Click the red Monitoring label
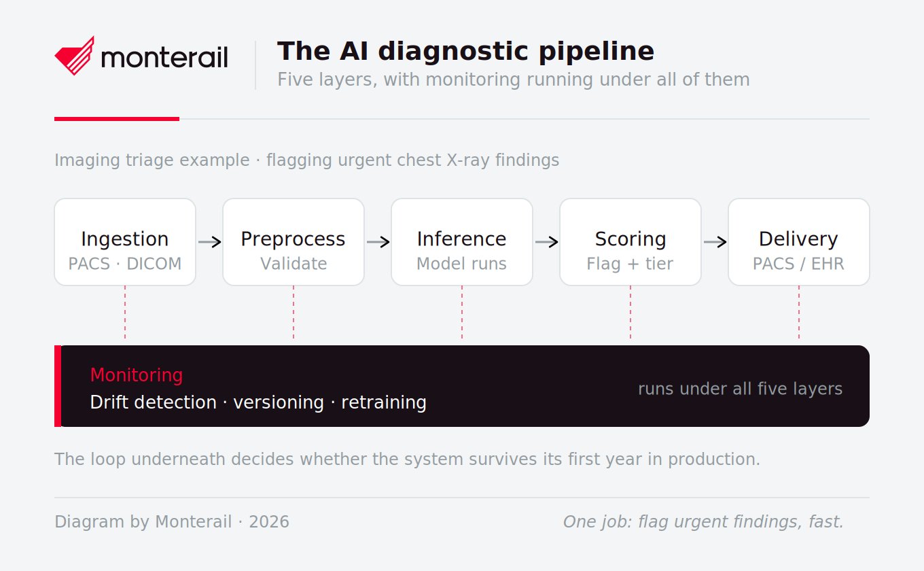924x571 pixels. 137,375
